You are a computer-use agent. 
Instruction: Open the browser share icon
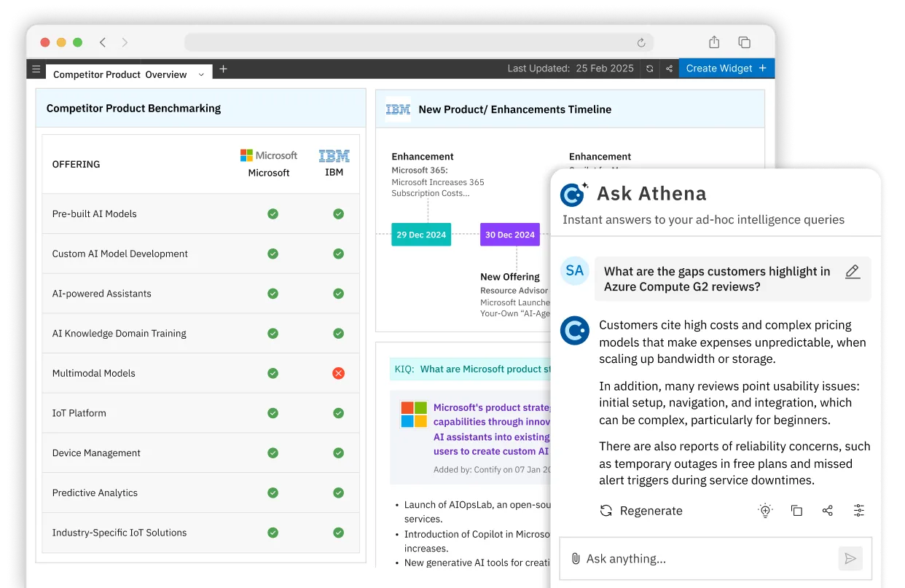point(714,42)
